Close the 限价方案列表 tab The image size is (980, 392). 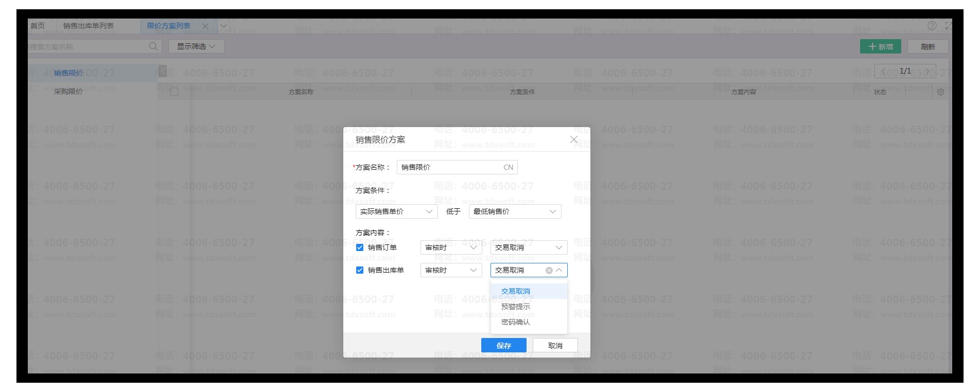pos(205,26)
